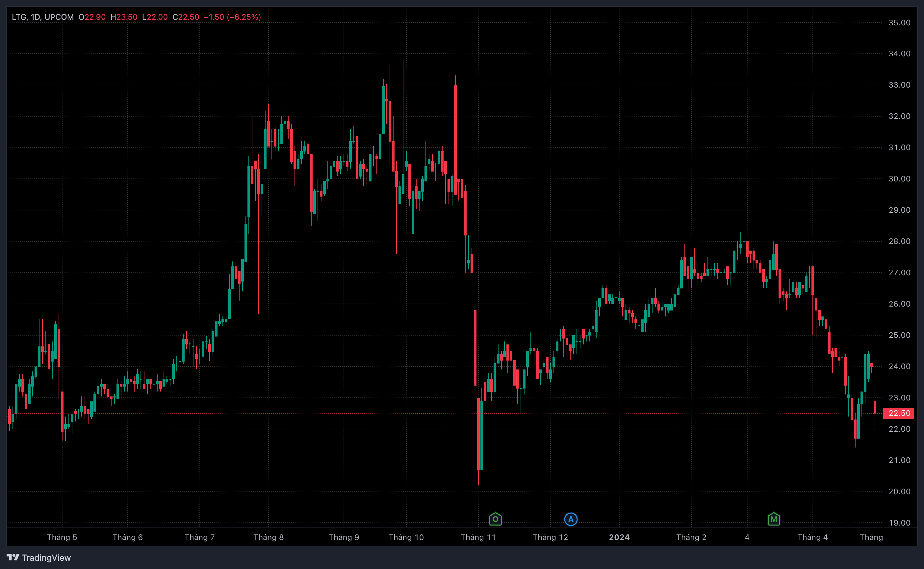
Task: Click the Tháng 12 time axis label
Action: click(x=550, y=537)
